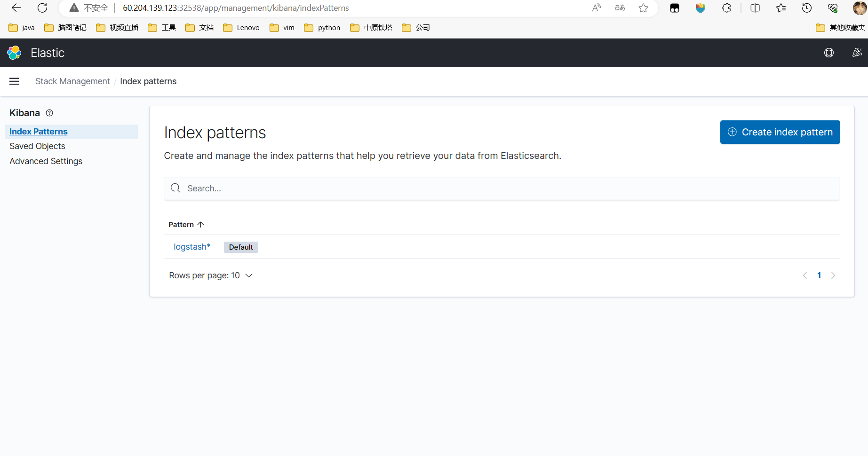This screenshot has height=456, width=868.
Task: Go to next page of results
Action: 833,275
